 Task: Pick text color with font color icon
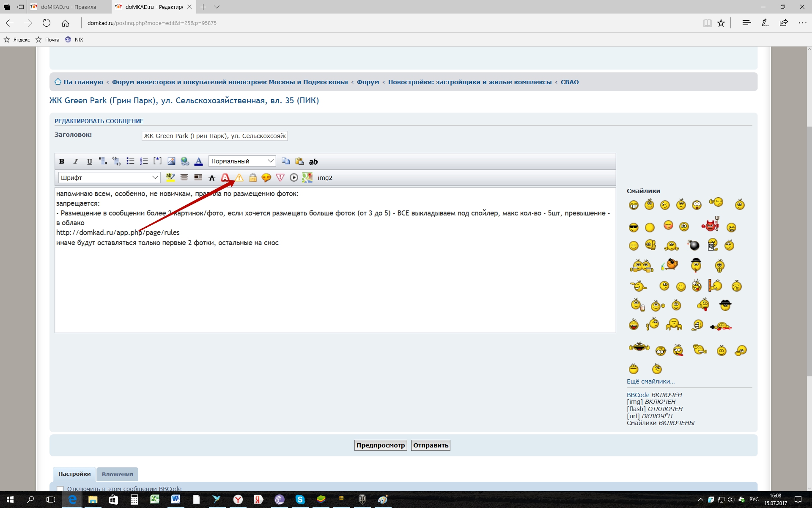click(x=198, y=161)
